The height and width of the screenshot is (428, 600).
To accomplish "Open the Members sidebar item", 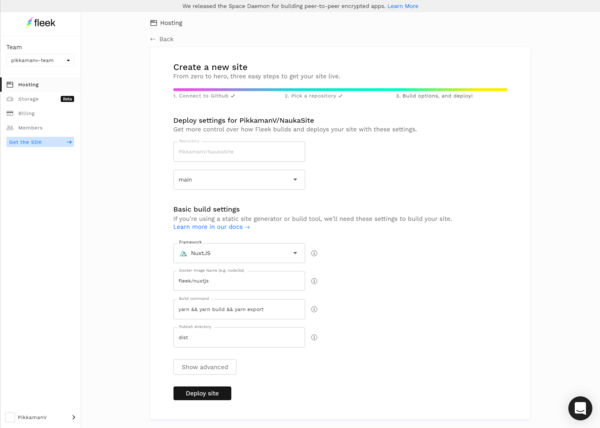I will 40,128.
